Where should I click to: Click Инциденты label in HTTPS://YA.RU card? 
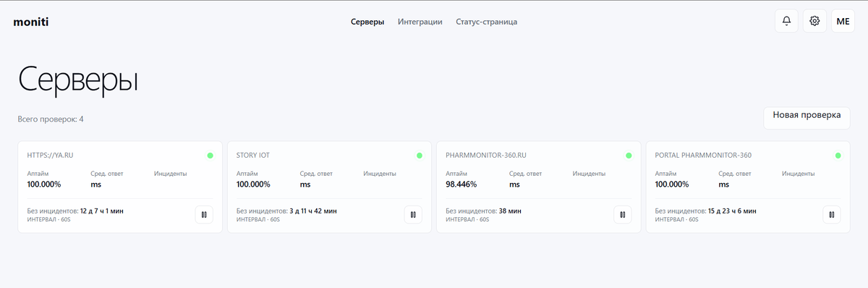[171, 174]
